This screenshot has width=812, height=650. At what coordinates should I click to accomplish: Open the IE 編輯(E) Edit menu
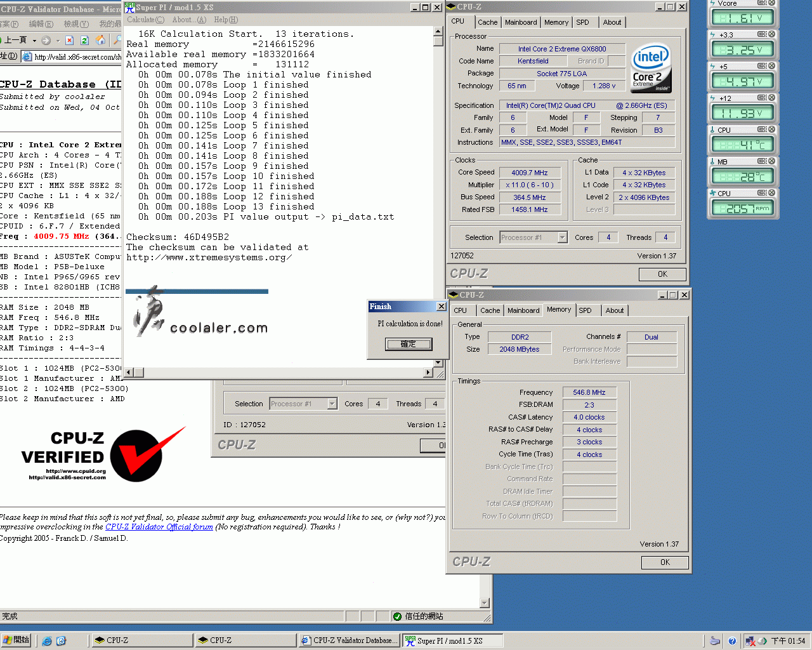(41, 24)
